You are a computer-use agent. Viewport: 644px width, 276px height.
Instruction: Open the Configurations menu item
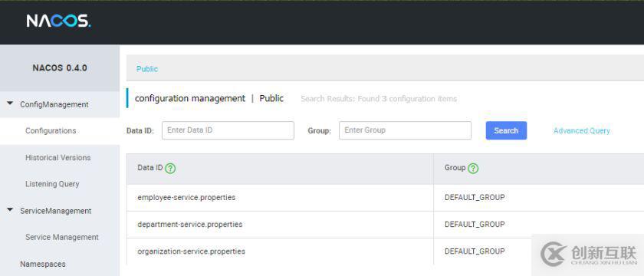pyautogui.click(x=51, y=130)
